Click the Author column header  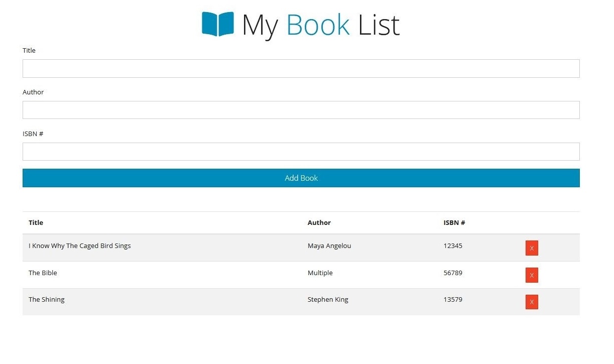tap(319, 222)
